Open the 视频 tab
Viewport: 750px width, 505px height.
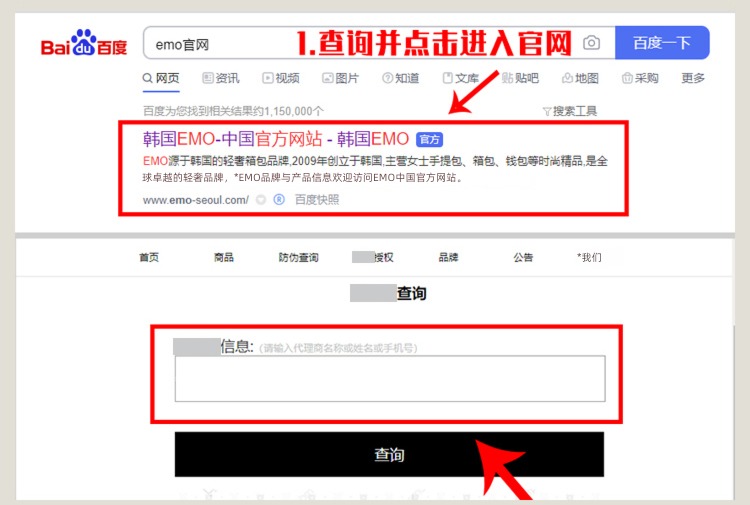coord(281,78)
